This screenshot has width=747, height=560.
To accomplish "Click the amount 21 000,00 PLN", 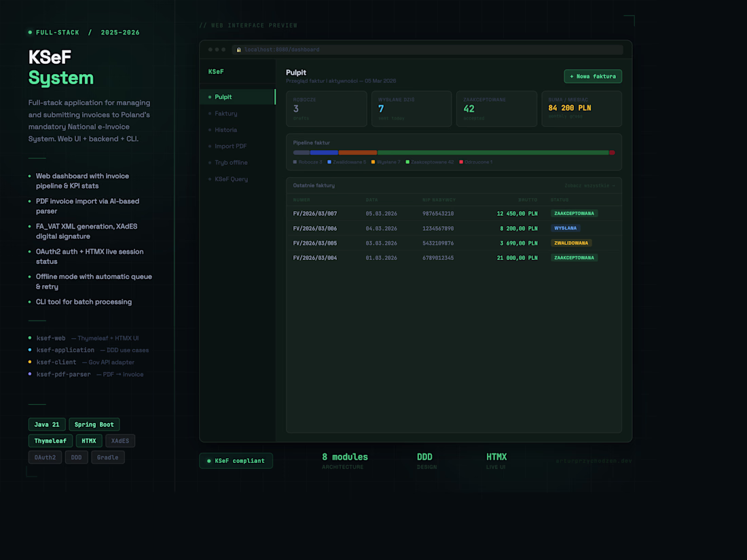I will pos(517,258).
